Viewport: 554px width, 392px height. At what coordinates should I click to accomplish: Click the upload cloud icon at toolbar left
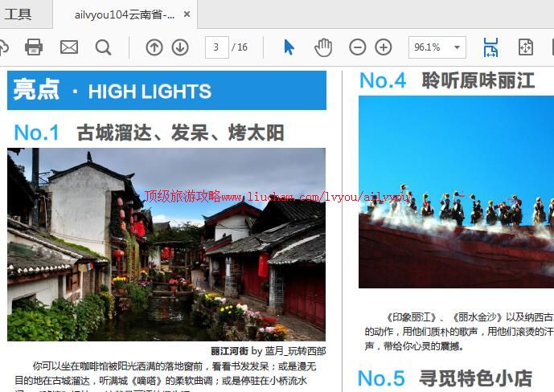3,47
